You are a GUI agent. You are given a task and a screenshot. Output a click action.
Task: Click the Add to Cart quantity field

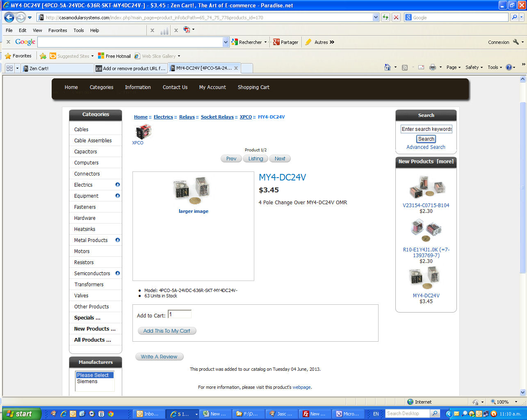(x=180, y=315)
